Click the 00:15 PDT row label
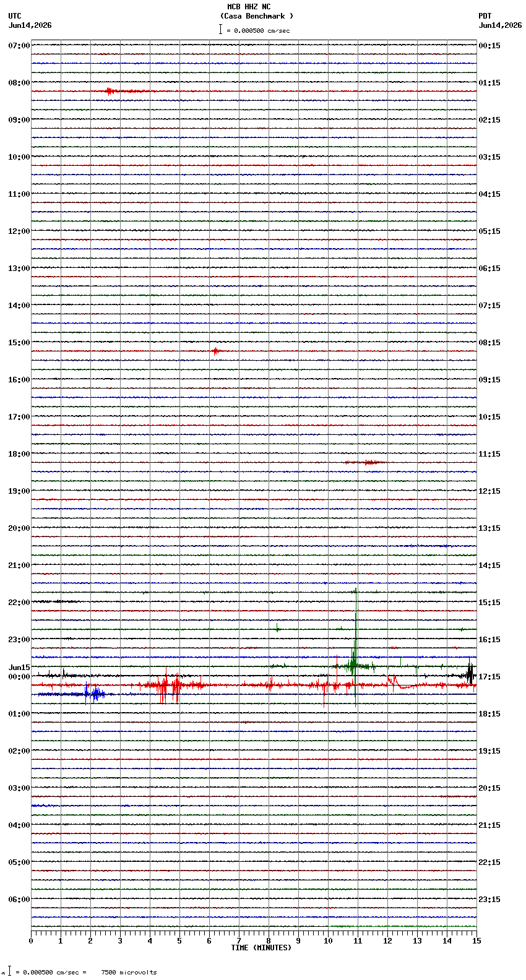Image resolution: width=526 pixels, height=980 pixels. point(489,45)
